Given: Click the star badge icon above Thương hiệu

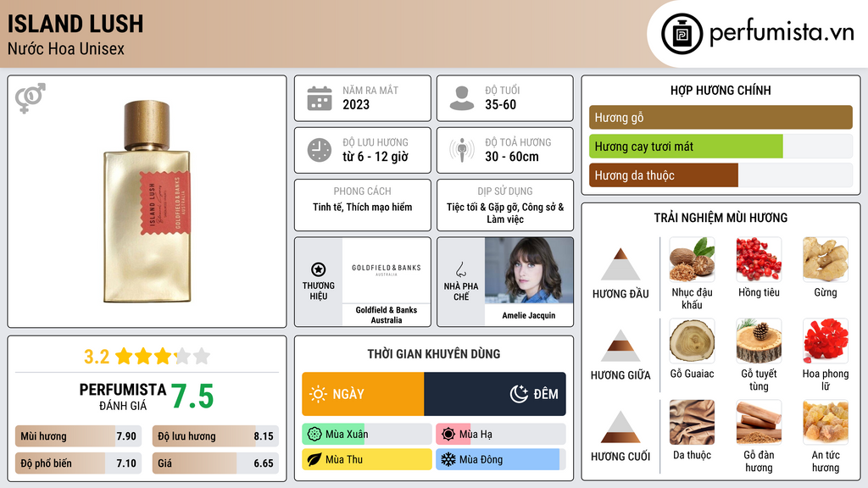Looking at the screenshot, I should click(319, 269).
